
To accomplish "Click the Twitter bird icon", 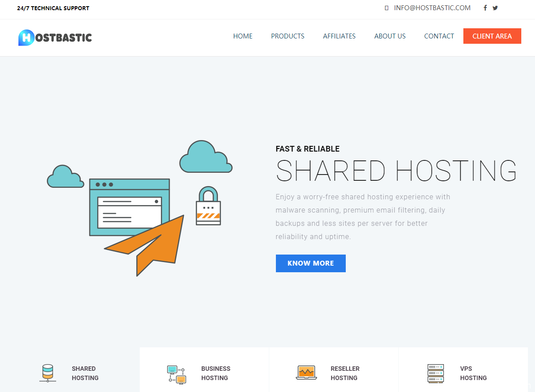I will click(495, 8).
